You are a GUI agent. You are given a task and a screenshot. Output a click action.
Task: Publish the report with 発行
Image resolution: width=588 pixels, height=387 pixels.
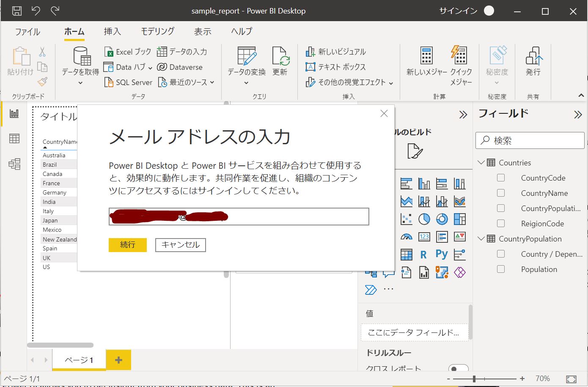(x=533, y=62)
